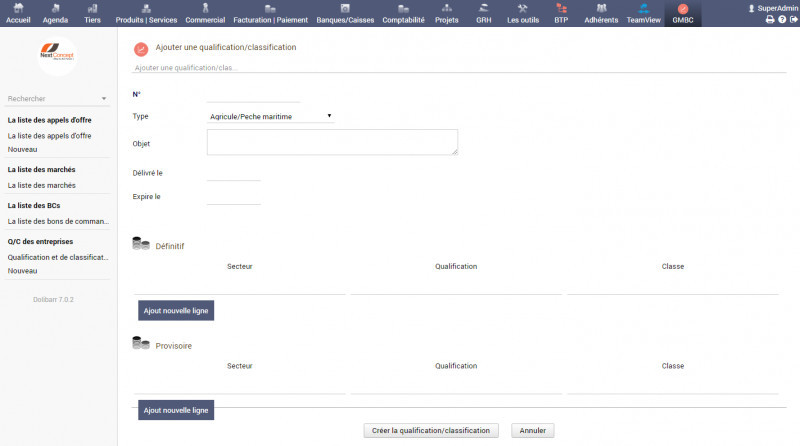
Task: Open Facturation | Paiement module
Action: [x=270, y=14]
